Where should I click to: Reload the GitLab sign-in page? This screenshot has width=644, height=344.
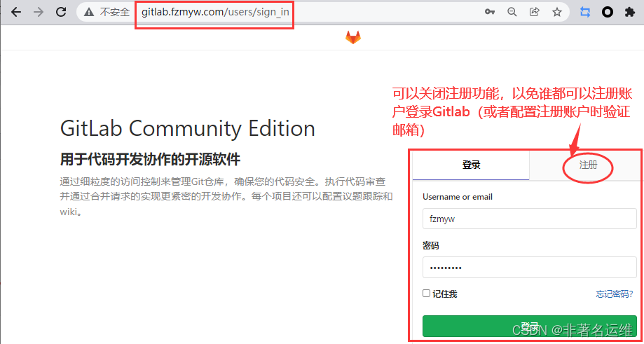click(x=61, y=13)
